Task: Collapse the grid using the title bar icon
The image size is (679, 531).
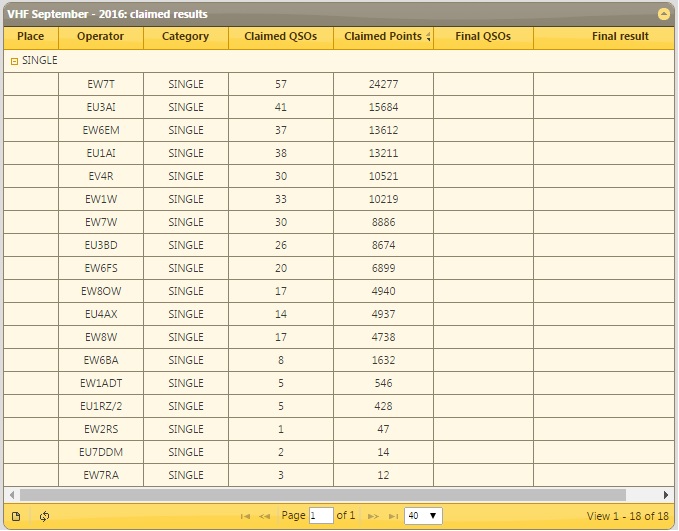Action: tap(663, 15)
